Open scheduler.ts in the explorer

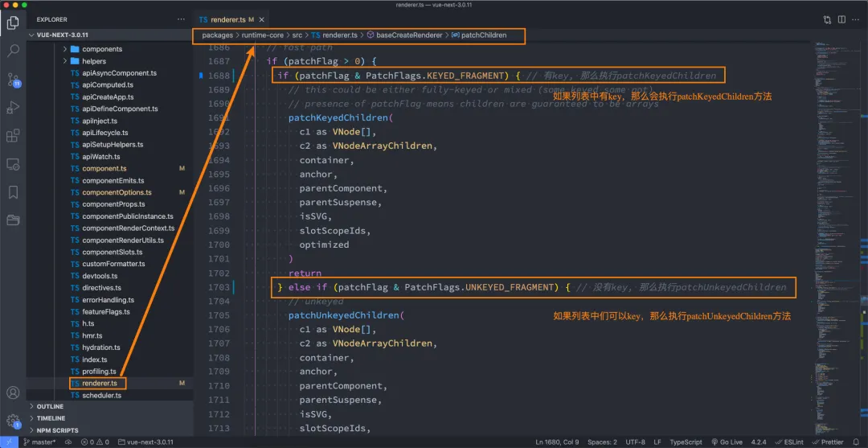point(101,395)
